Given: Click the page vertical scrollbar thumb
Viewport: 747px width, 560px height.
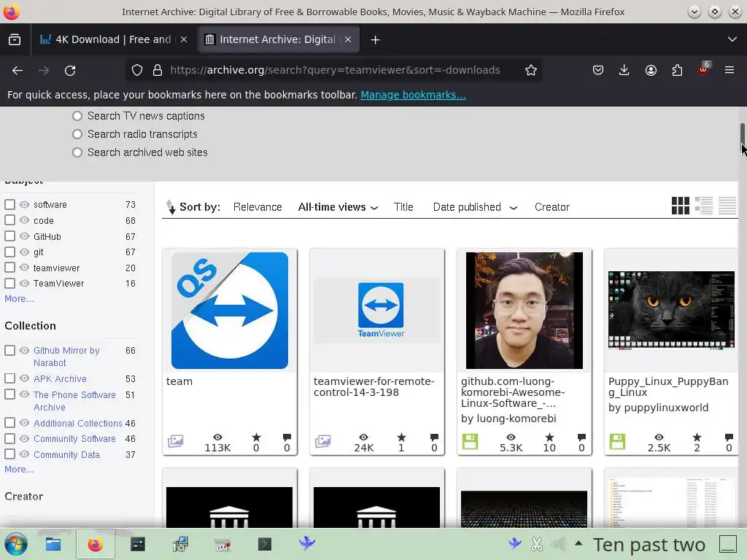Looking at the screenshot, I should click(x=742, y=133).
